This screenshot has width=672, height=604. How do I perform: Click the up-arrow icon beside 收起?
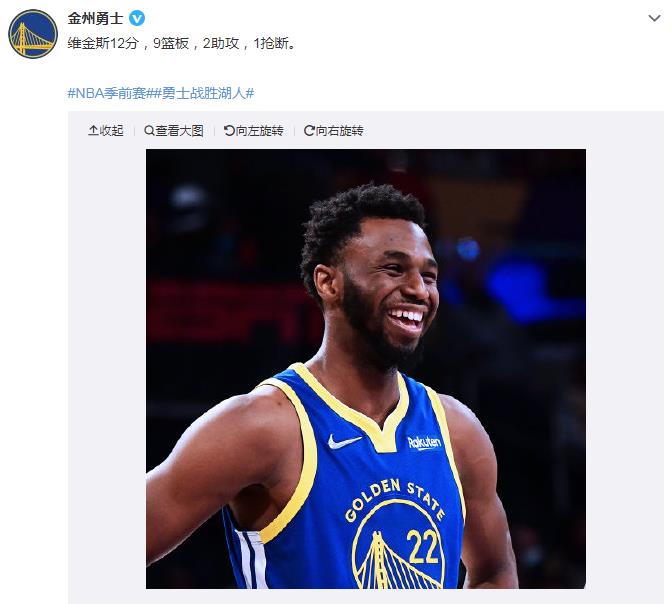pyautogui.click(x=93, y=130)
